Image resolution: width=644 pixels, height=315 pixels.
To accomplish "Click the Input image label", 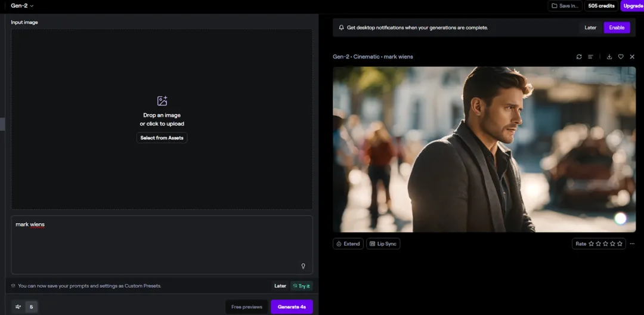I will click(24, 22).
